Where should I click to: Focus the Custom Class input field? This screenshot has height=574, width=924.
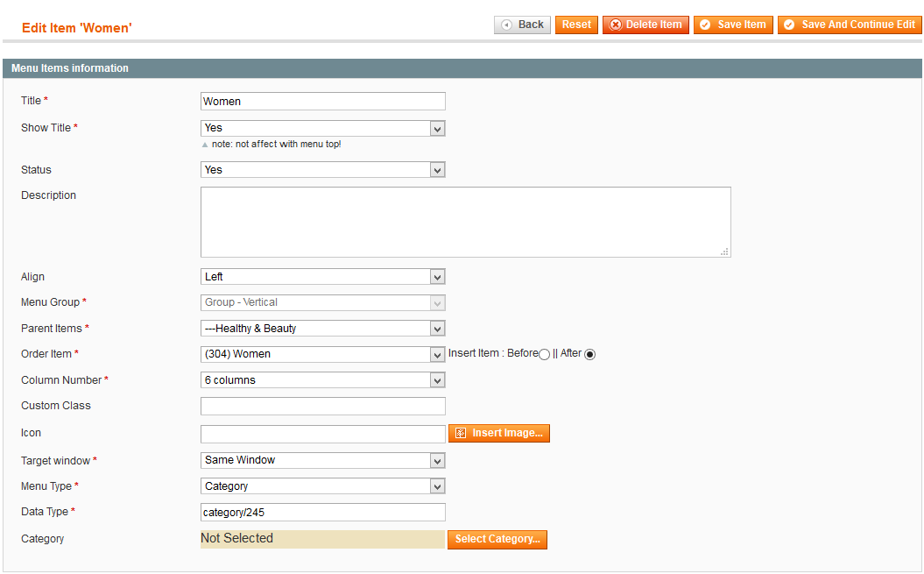(x=323, y=406)
